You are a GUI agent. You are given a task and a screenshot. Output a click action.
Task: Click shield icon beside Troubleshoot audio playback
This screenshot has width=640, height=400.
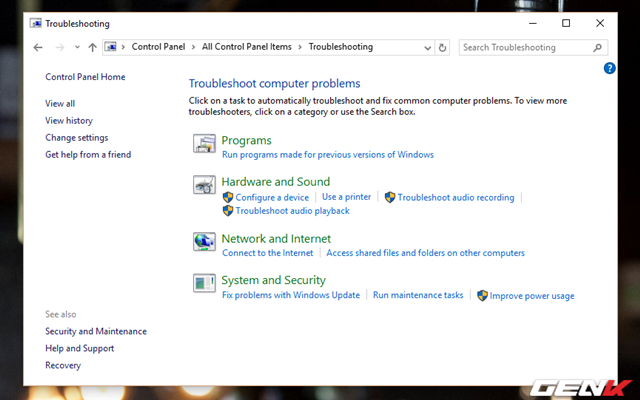click(228, 211)
